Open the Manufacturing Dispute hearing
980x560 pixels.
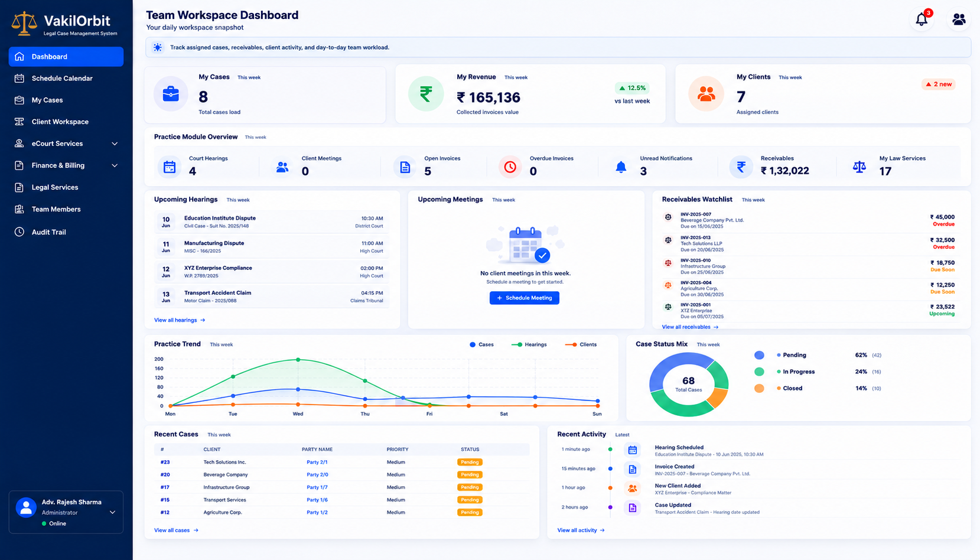pyautogui.click(x=272, y=247)
